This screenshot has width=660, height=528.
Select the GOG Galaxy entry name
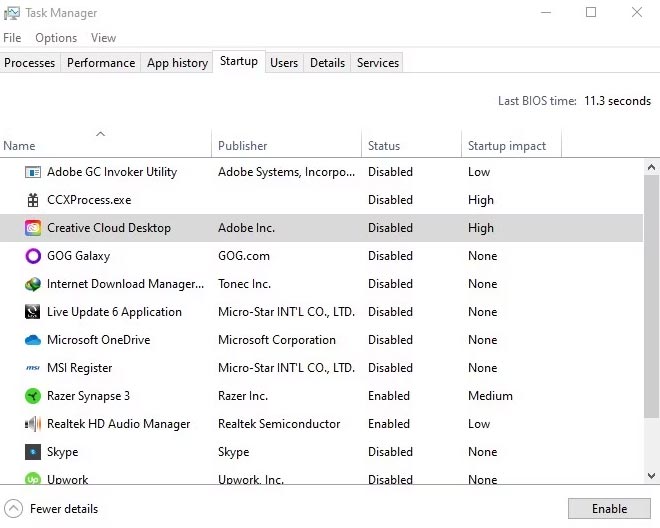(78, 256)
